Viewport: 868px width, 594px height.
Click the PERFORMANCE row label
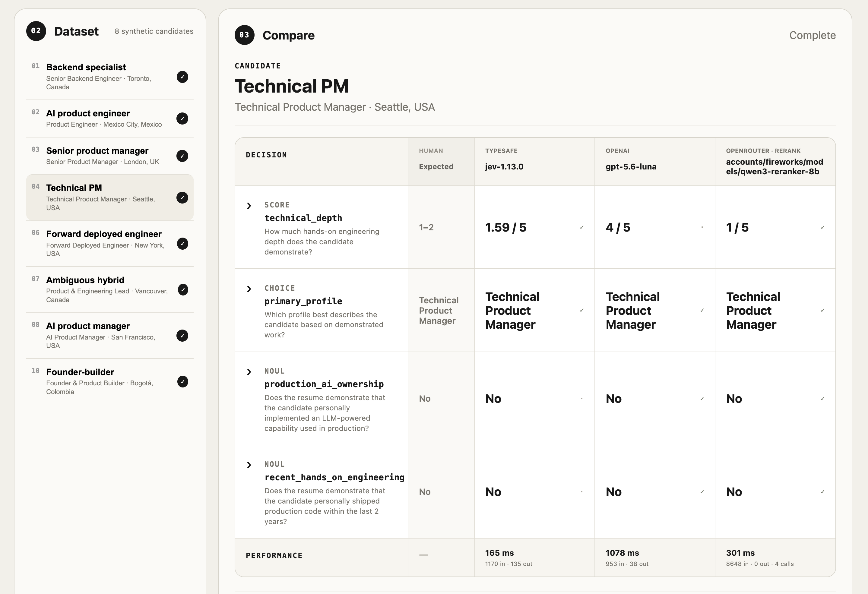274,555
